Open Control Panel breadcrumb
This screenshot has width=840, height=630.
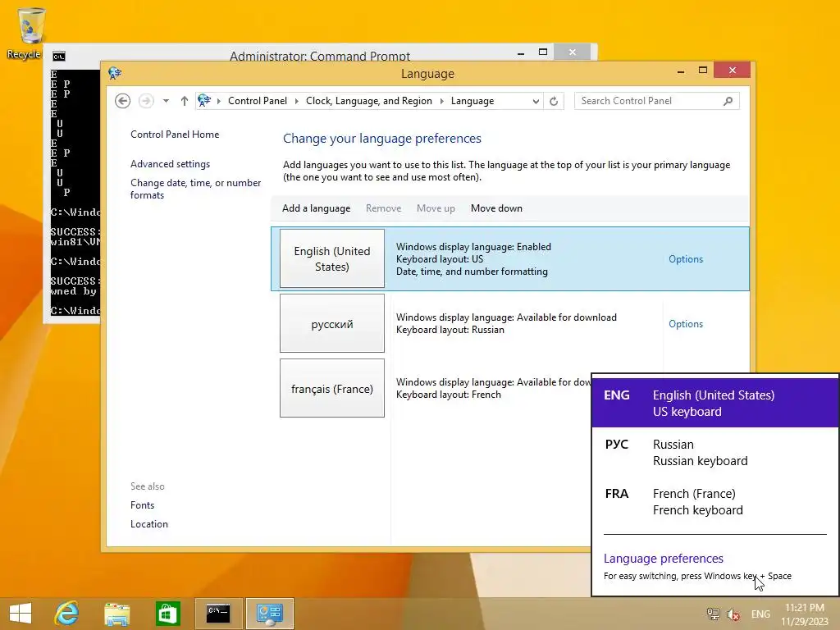(x=257, y=101)
